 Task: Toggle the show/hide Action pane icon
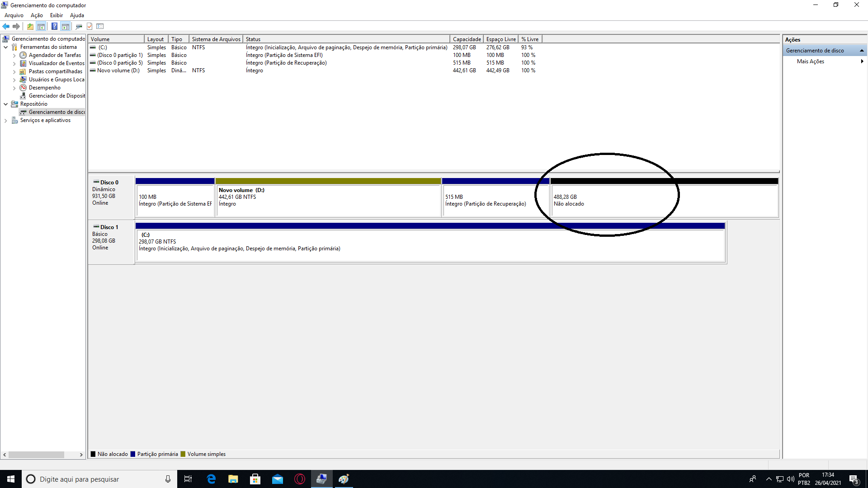(66, 26)
